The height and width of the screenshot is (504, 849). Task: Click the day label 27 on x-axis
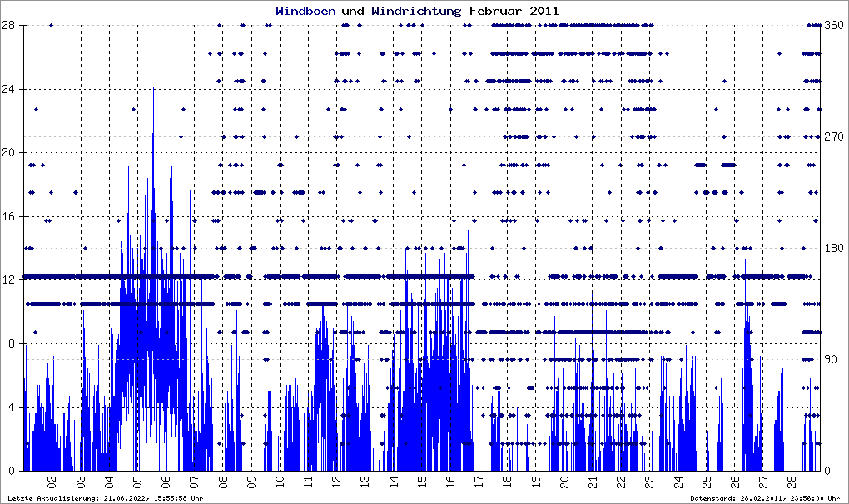click(763, 482)
